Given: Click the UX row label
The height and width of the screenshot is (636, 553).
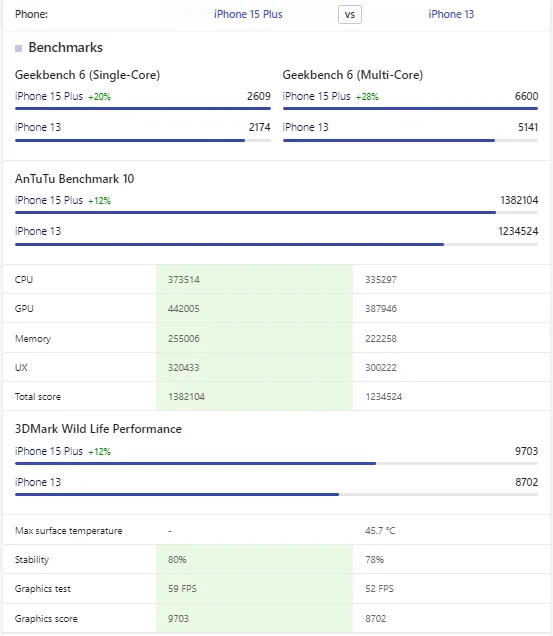Looking at the screenshot, I should pos(21,367).
